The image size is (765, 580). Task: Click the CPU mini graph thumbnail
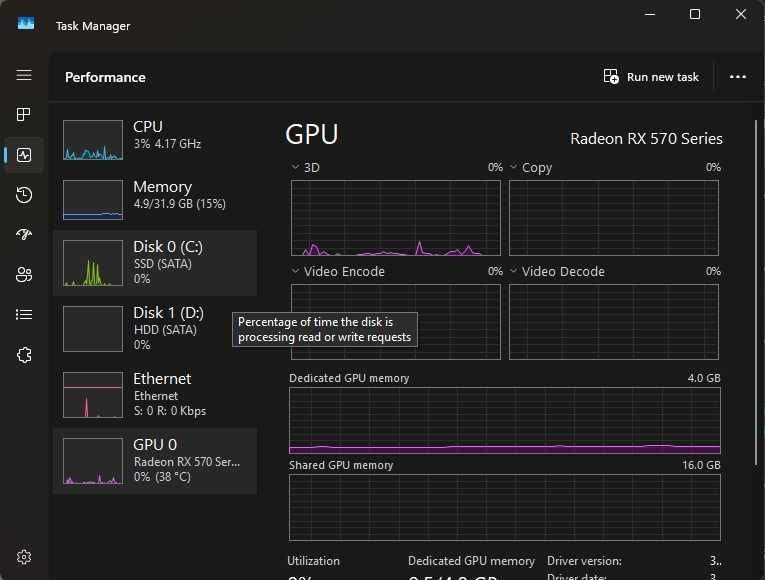(93, 140)
